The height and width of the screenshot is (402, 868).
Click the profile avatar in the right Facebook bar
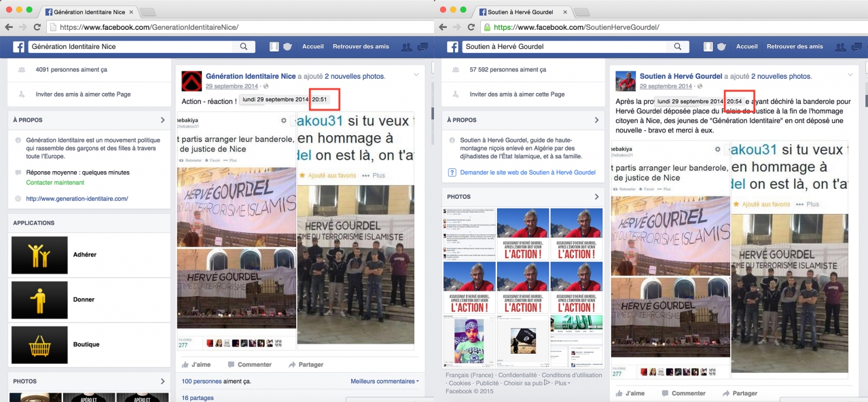708,47
